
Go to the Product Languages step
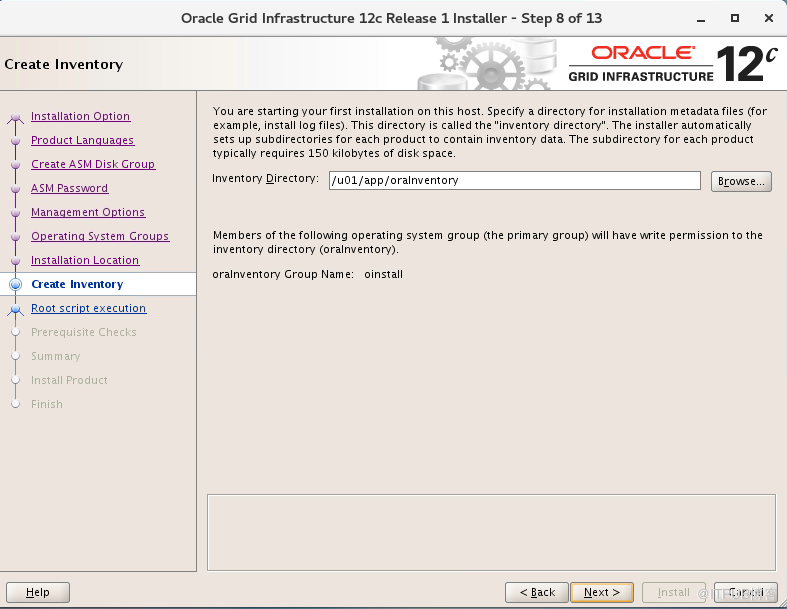pyautogui.click(x=82, y=140)
